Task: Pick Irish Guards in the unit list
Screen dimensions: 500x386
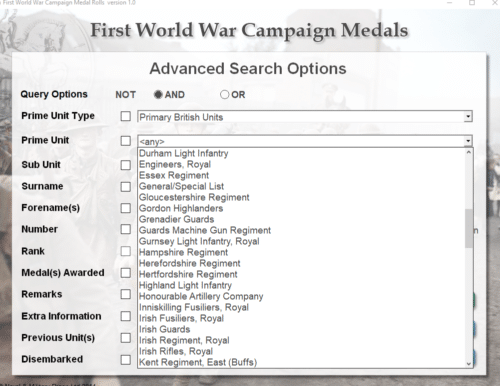Action: (x=302, y=329)
